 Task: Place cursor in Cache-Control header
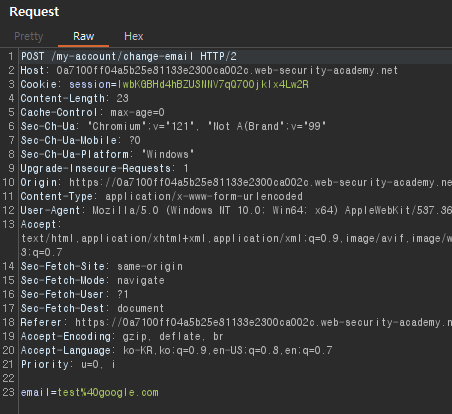93,112
